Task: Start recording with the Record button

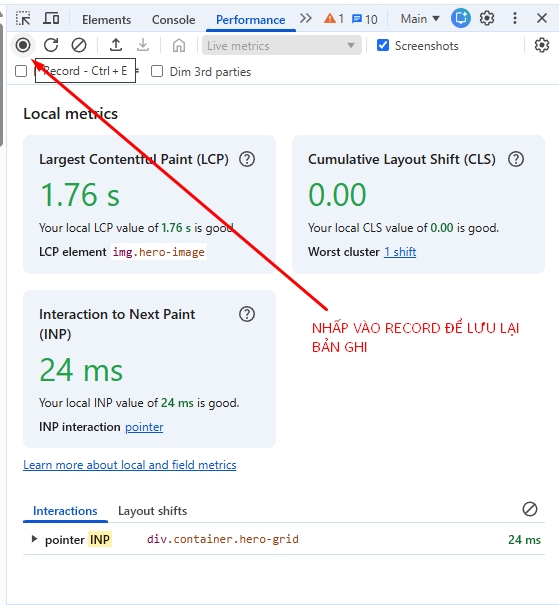Action: [x=23, y=45]
